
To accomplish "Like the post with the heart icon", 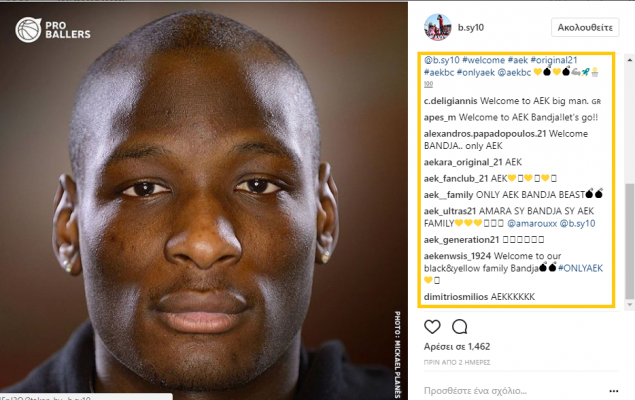I will (432, 326).
